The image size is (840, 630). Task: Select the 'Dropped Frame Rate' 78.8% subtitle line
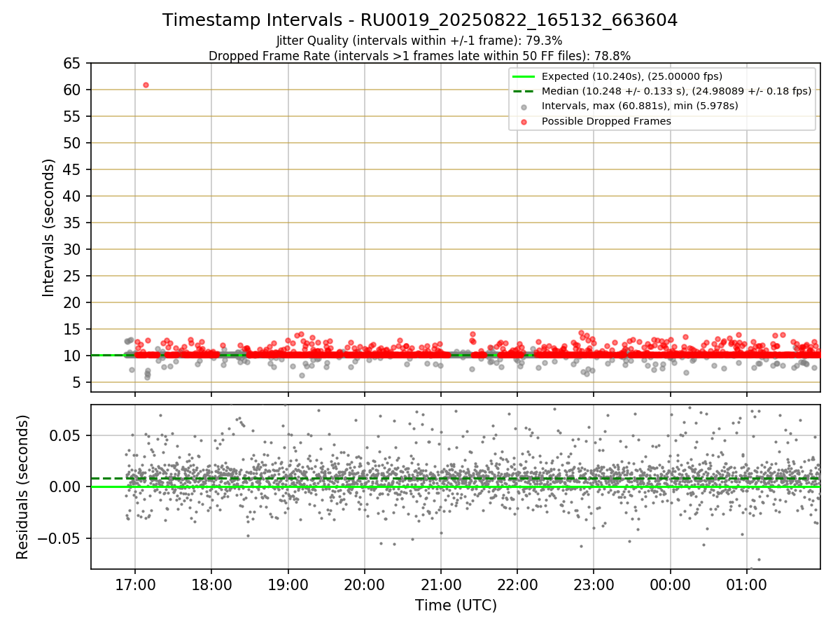420,55
